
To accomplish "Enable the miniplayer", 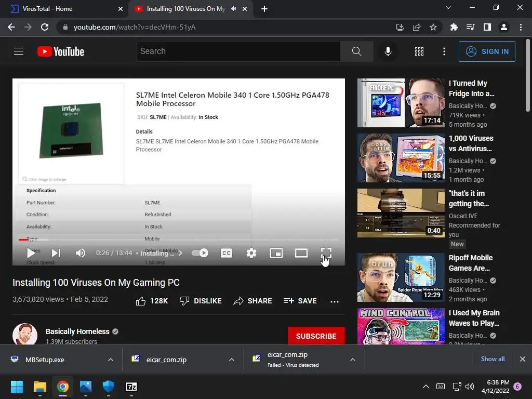I will click(276, 253).
